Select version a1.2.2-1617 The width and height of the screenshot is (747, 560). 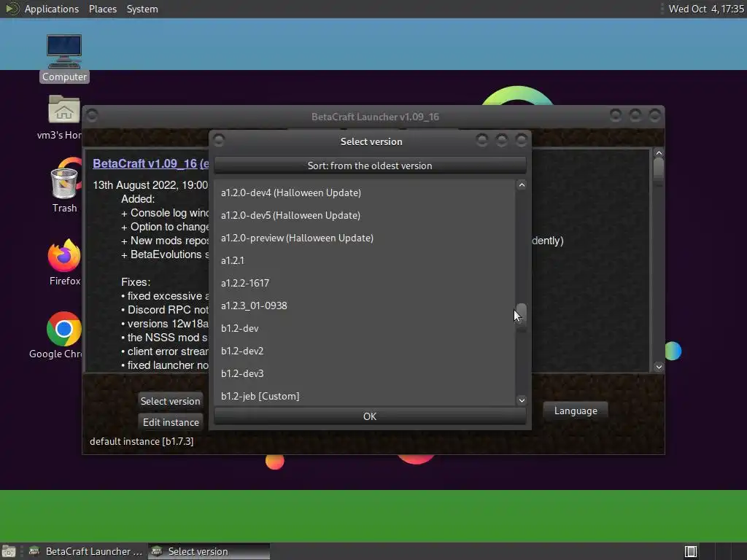[365, 283]
